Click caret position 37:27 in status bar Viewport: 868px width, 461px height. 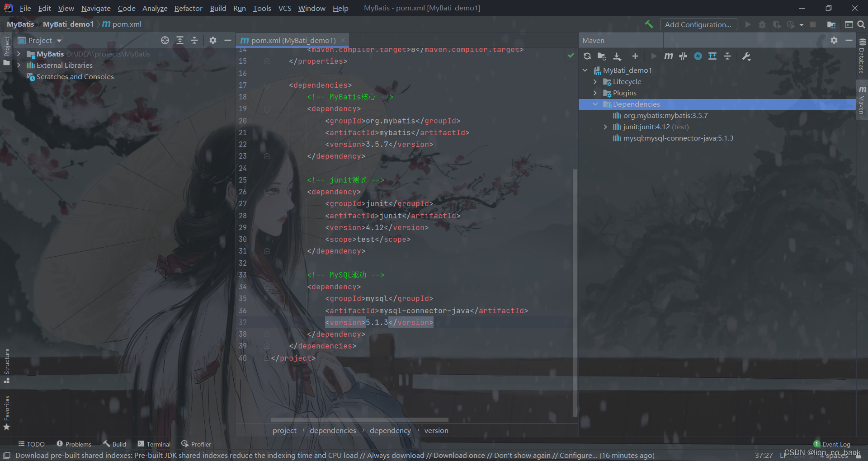[764, 455]
